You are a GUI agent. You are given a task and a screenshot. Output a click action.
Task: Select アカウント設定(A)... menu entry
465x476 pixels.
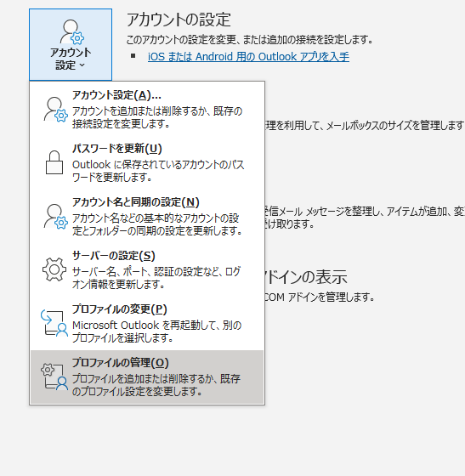(147, 109)
